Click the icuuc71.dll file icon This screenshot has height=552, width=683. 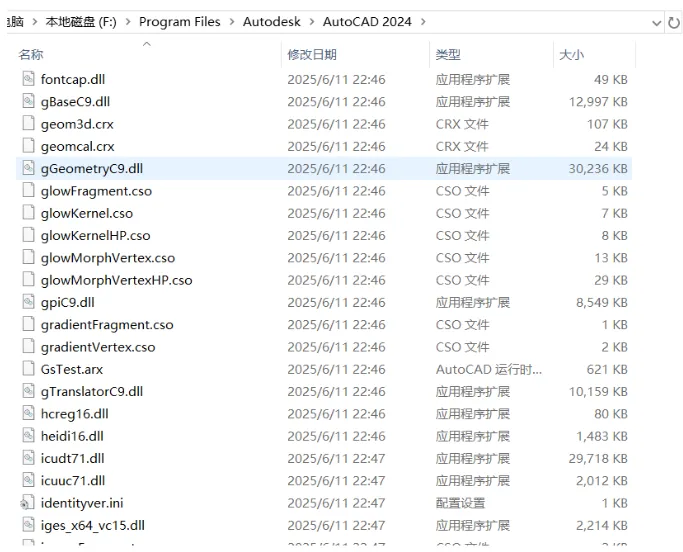pyautogui.click(x=28, y=480)
